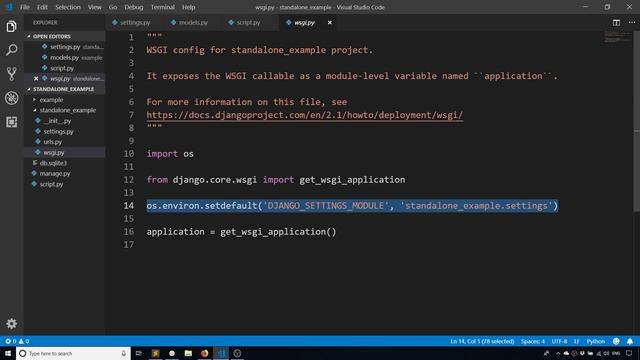Click the Split Editor icon
The width and height of the screenshot is (640, 360).
pos(616,22)
